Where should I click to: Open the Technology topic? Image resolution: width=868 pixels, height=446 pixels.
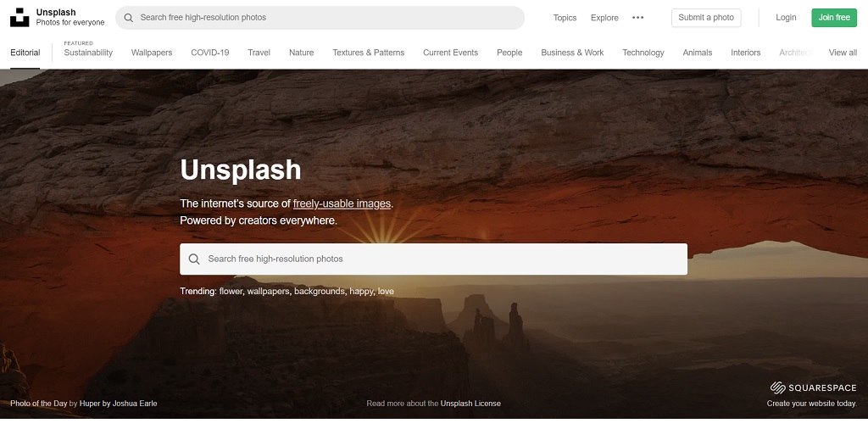pyautogui.click(x=643, y=53)
